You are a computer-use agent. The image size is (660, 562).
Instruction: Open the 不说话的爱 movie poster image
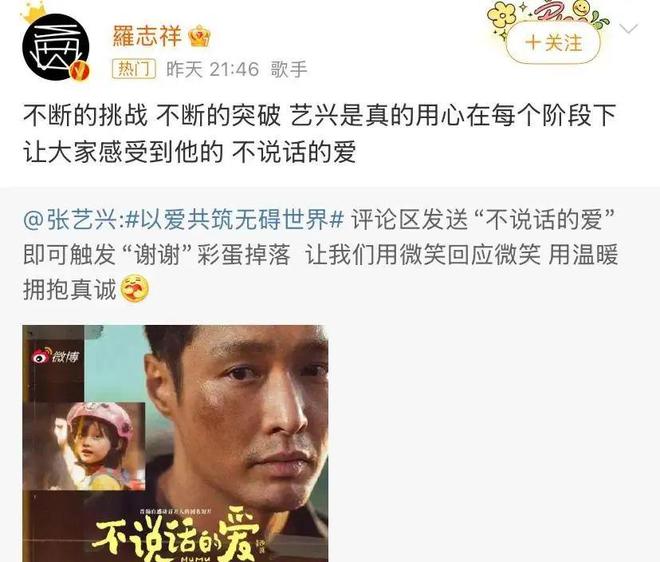point(176,443)
